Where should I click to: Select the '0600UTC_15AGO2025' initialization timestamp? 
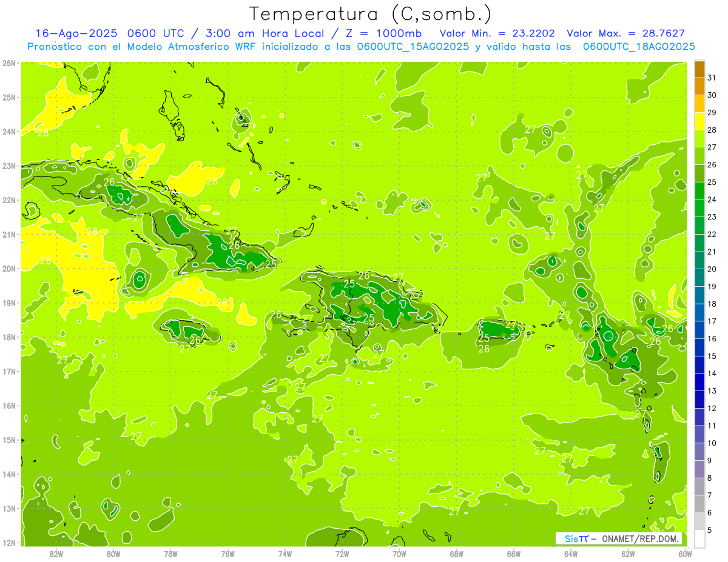click(413, 47)
